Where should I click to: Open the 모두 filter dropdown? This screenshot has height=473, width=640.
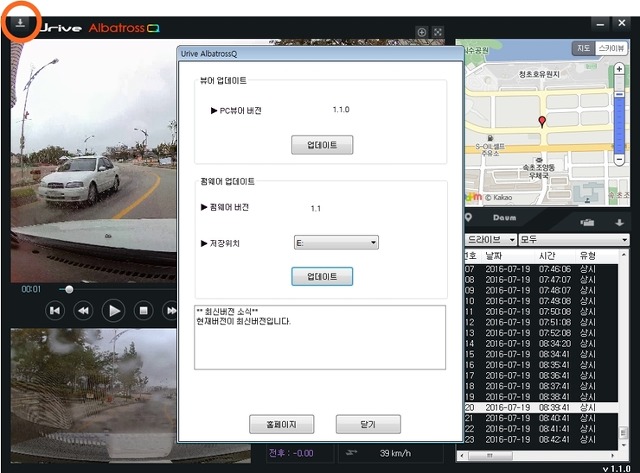coord(574,240)
